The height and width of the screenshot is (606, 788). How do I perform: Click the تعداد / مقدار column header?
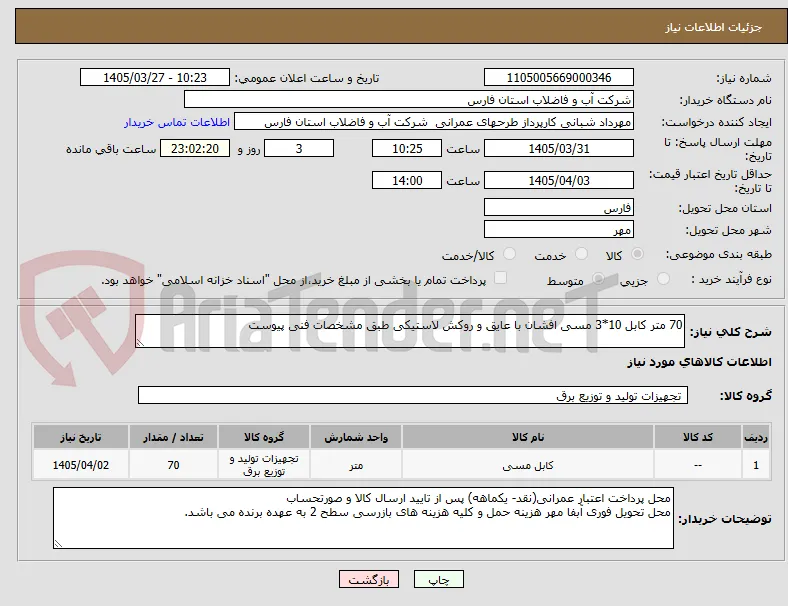[x=173, y=437]
